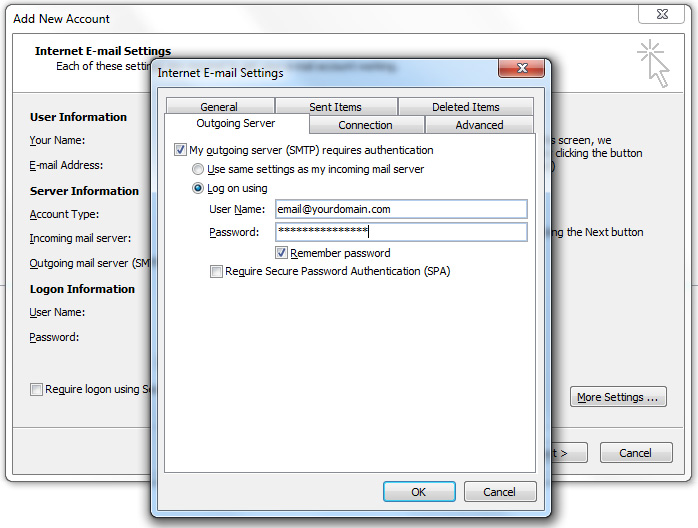
Task: Click Cancel in Internet E-mail Settings dialog
Action: tap(499, 491)
